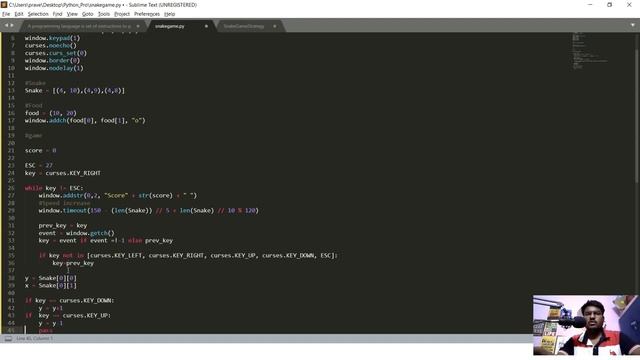The image size is (640, 360).
Task: Open the Find menu
Action: (57, 14)
